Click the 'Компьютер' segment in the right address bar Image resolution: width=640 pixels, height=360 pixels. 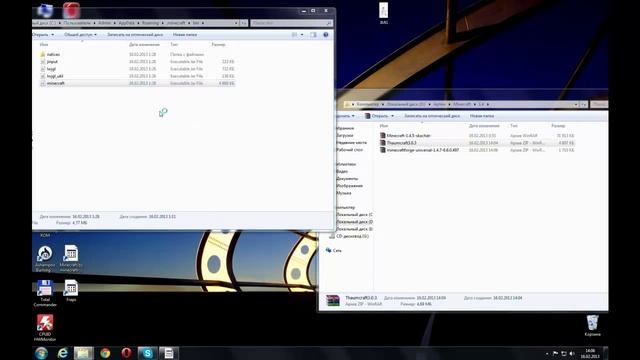(368, 104)
